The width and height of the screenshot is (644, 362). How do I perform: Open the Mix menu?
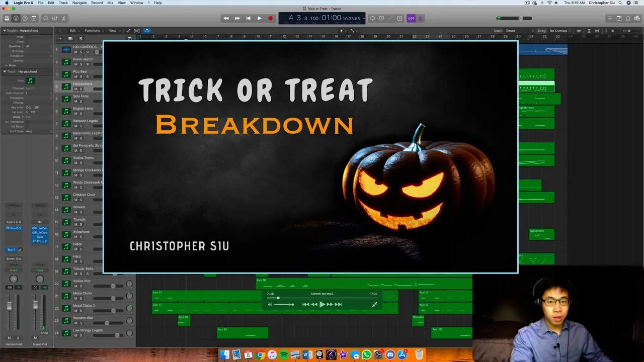pyautogui.click(x=110, y=3)
